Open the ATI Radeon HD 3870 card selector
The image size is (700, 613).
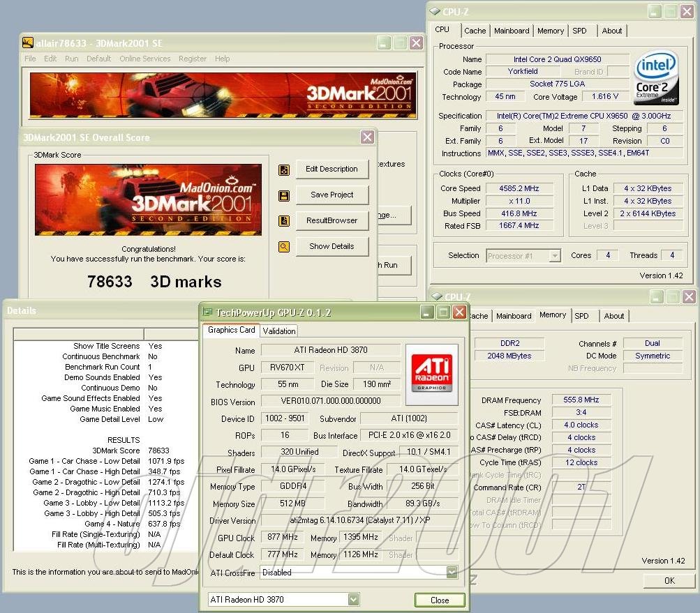coord(354,599)
